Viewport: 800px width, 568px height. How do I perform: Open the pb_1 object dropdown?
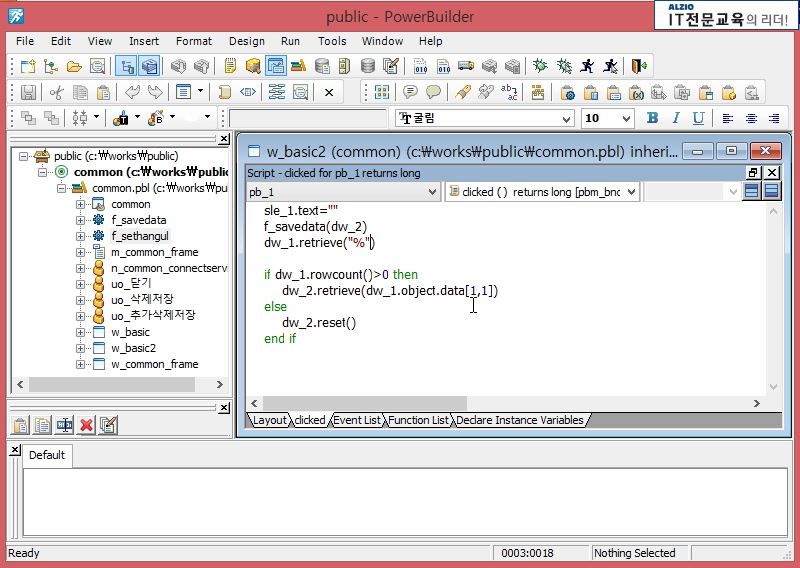point(432,192)
